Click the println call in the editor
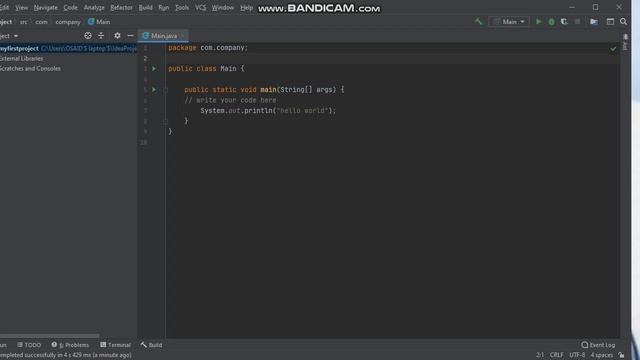 pyautogui.click(x=258, y=111)
